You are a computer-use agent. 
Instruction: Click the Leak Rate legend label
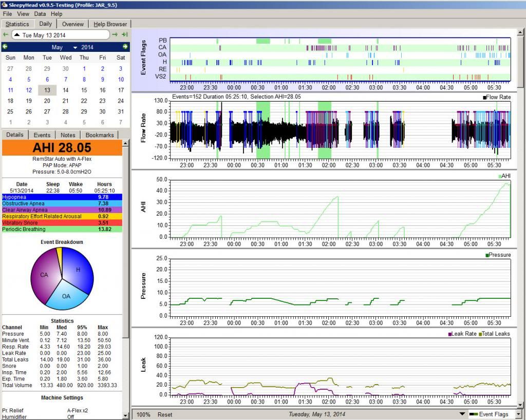click(462, 334)
